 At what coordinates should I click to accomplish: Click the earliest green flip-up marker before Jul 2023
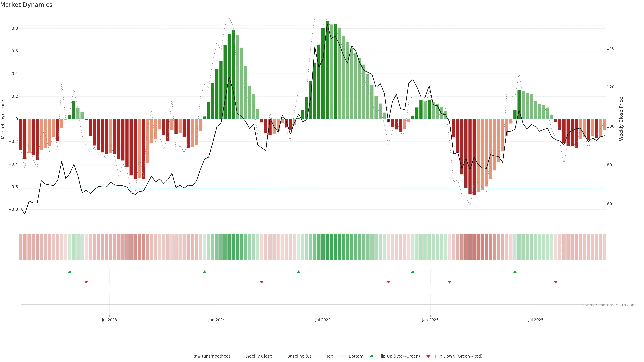coord(70,272)
